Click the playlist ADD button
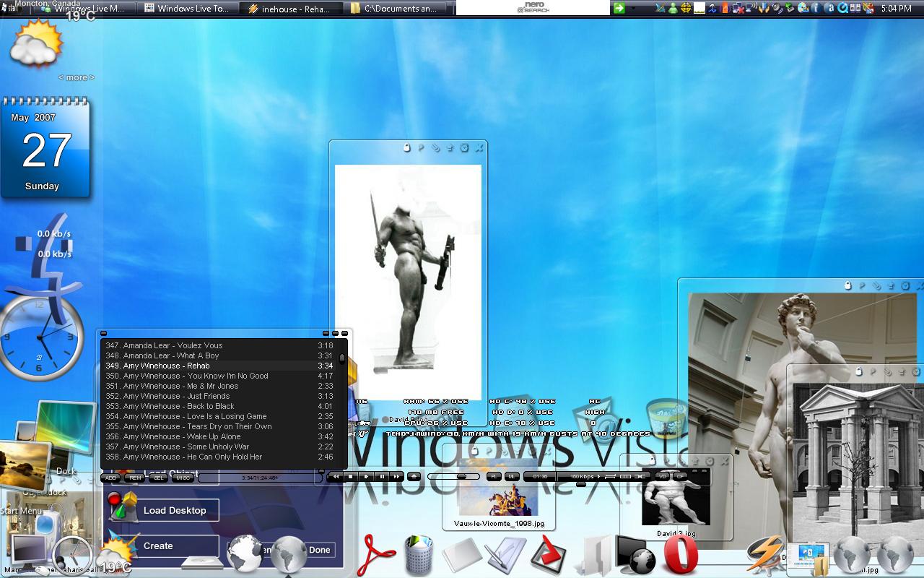The image size is (924, 578). (110, 478)
